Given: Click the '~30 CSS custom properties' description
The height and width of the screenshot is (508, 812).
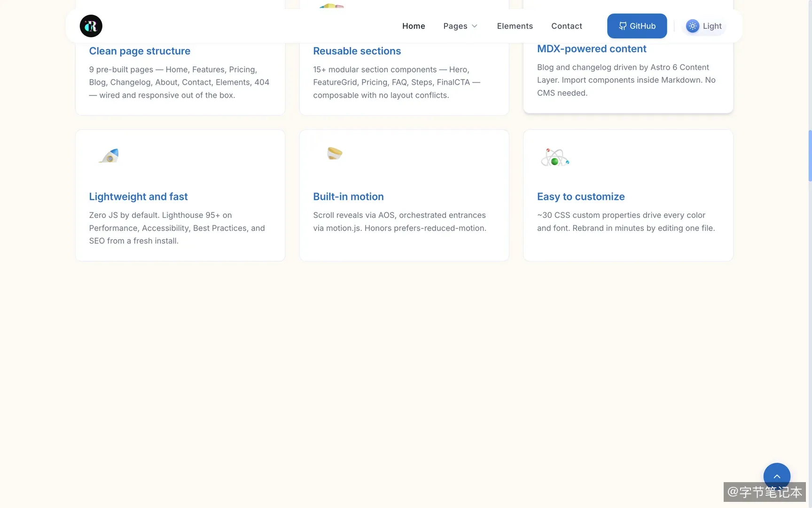Looking at the screenshot, I should 626,222.
